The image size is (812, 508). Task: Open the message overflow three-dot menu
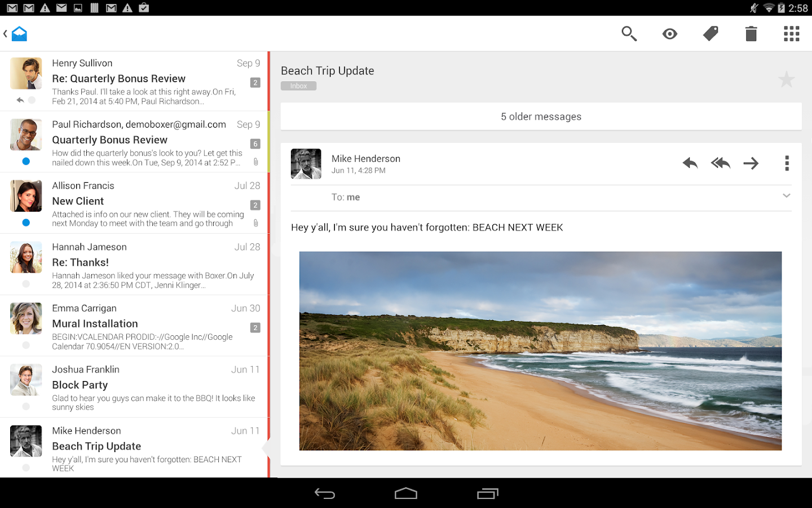[787, 163]
